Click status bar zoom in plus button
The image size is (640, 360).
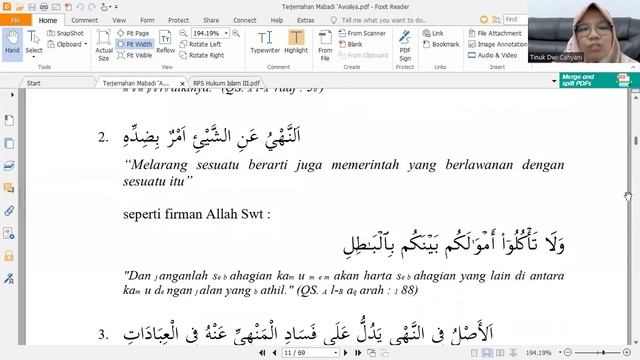pyautogui.click(x=627, y=353)
